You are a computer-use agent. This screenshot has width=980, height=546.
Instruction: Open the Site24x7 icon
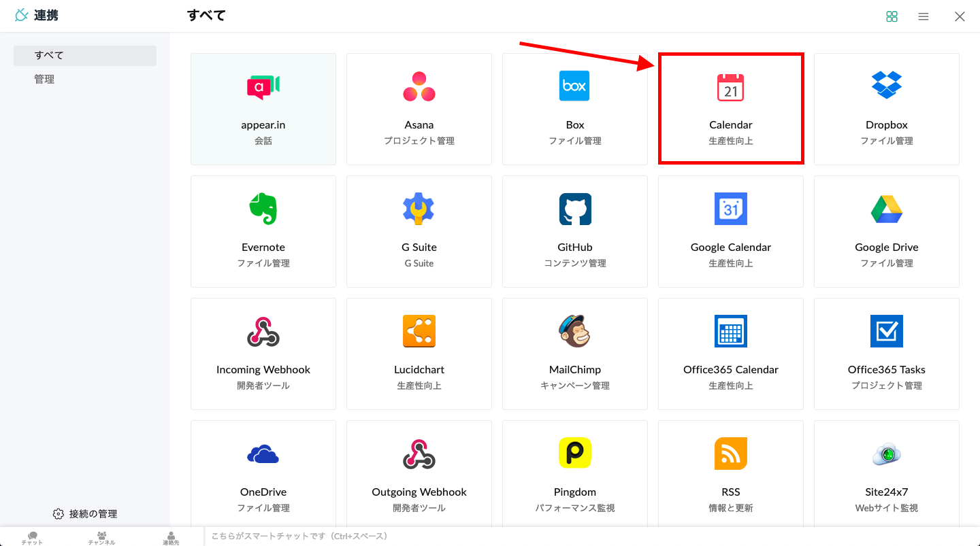point(887,454)
